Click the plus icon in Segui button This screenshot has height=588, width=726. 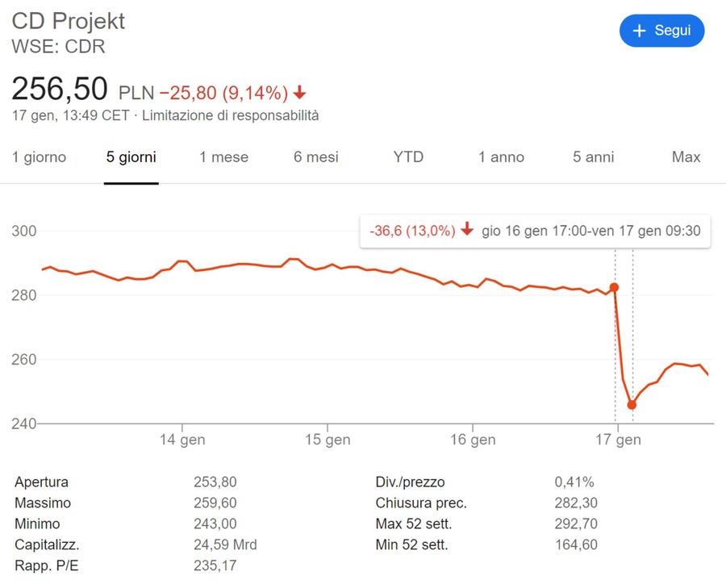[x=640, y=31]
